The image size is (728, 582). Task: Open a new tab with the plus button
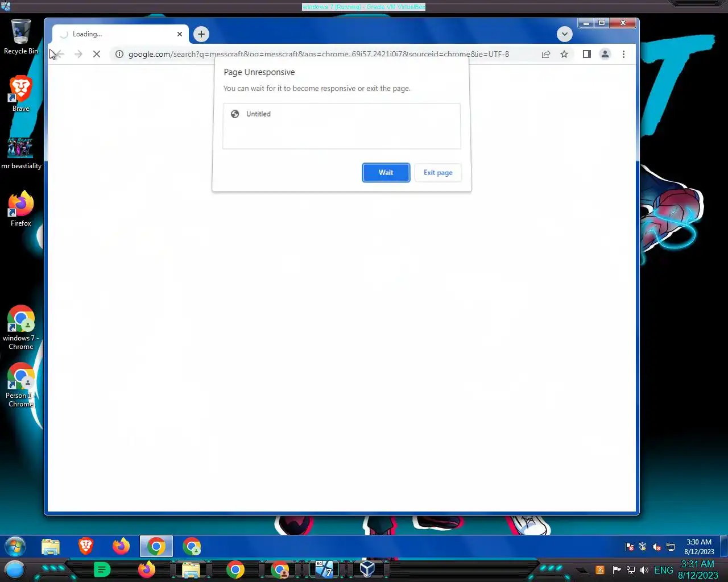pos(201,34)
